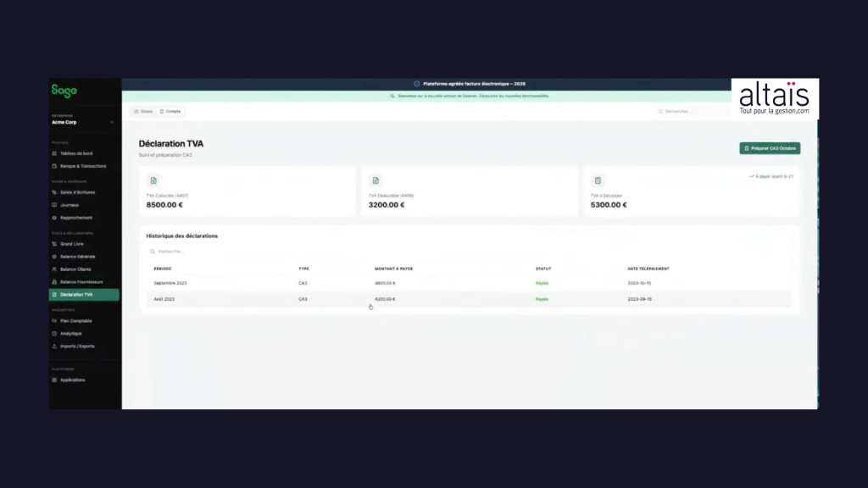The image size is (868, 488).
Task: Open Grand Livre via its sidebar icon
Action: pos(54,243)
